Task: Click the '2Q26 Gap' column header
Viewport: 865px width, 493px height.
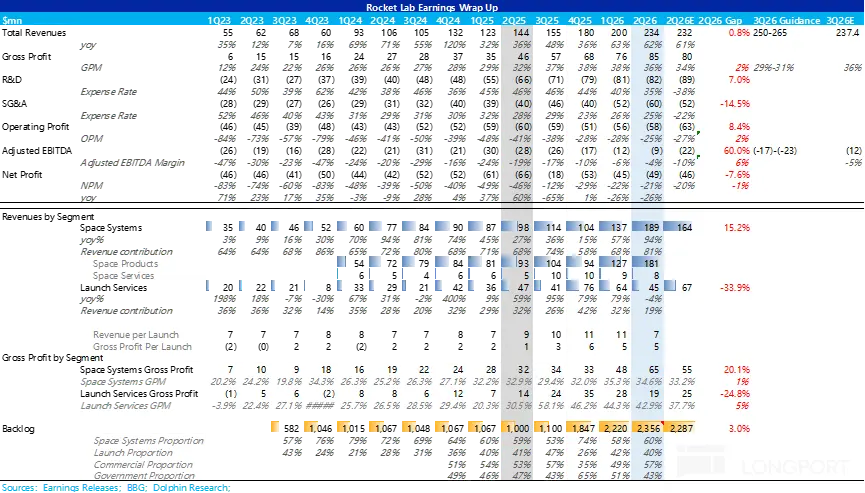Action: (x=720, y=20)
